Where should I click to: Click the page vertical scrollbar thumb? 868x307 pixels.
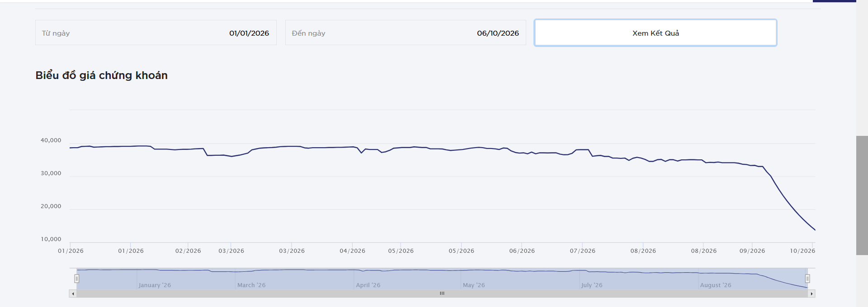click(862, 195)
